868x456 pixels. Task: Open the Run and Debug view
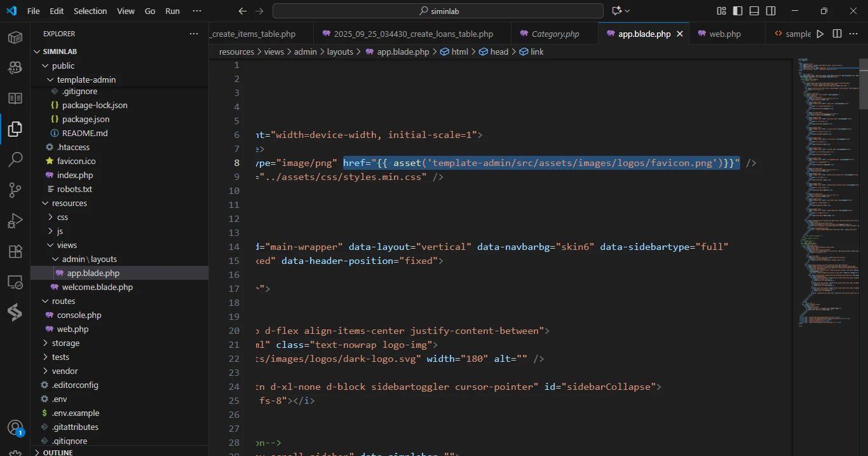point(15,221)
